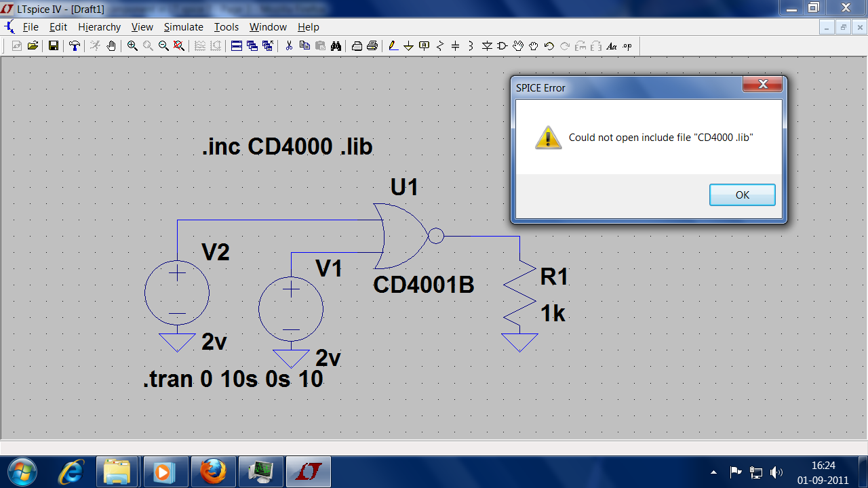Place a resistor from the toolbar
The image size is (868, 488).
[x=440, y=46]
